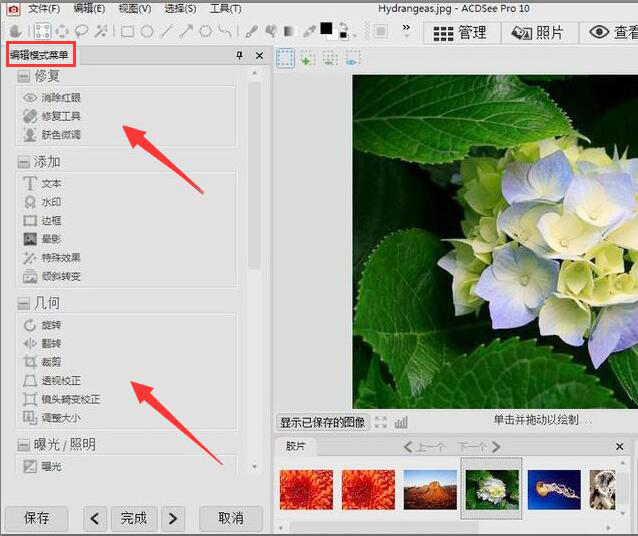638x536 pixels.
Task: Click the 取消 button
Action: click(x=231, y=518)
